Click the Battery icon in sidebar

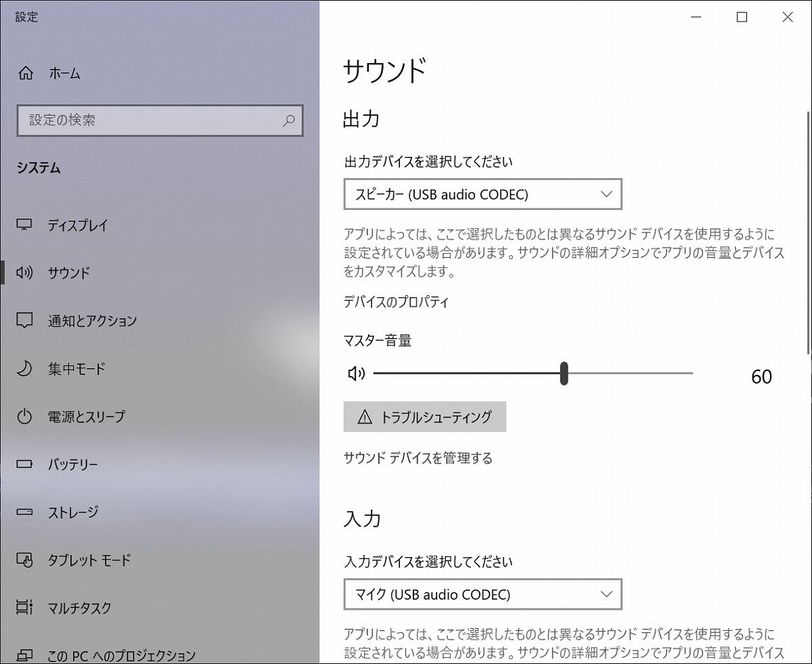pyautogui.click(x=24, y=465)
